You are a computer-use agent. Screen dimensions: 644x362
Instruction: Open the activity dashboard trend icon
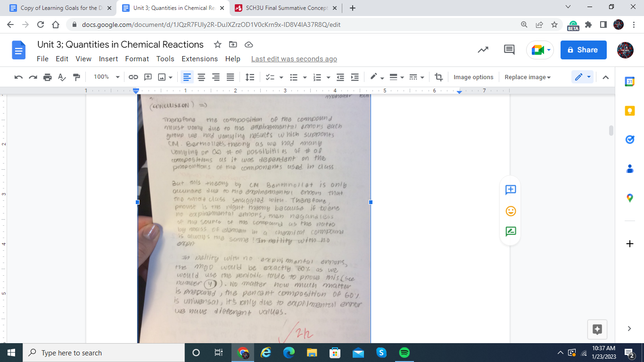tap(483, 50)
